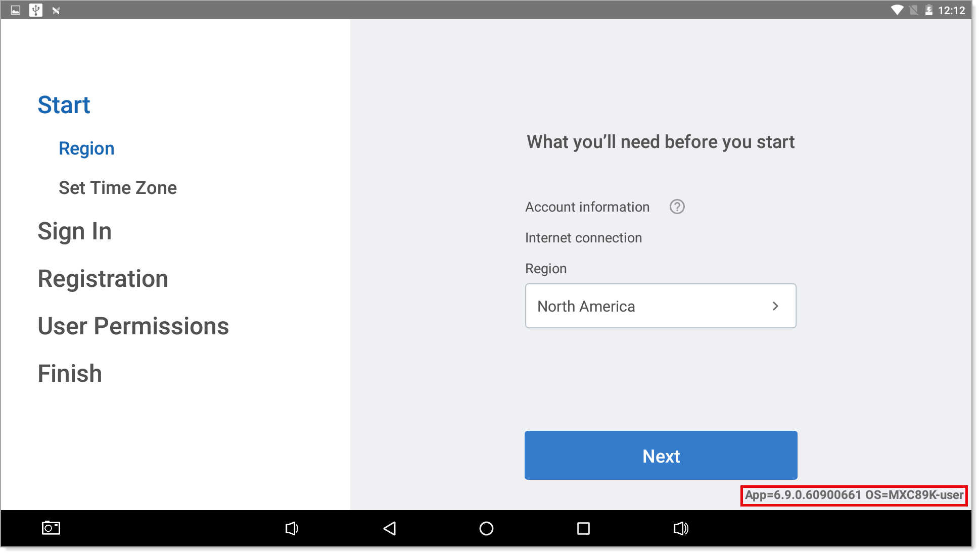Select the Start section in left menu
Image resolution: width=980 pixels, height=555 pixels.
click(x=63, y=104)
